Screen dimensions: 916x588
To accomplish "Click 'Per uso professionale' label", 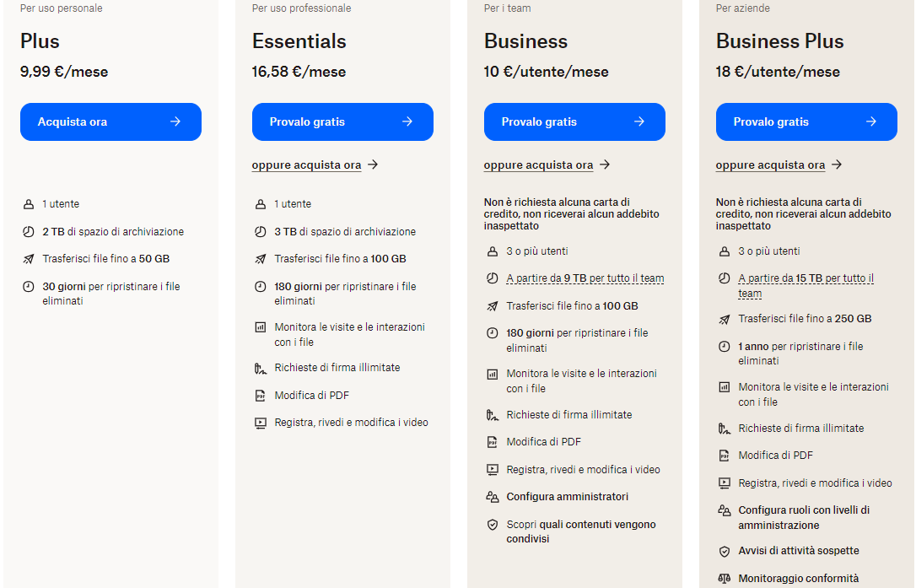I will point(301,8).
